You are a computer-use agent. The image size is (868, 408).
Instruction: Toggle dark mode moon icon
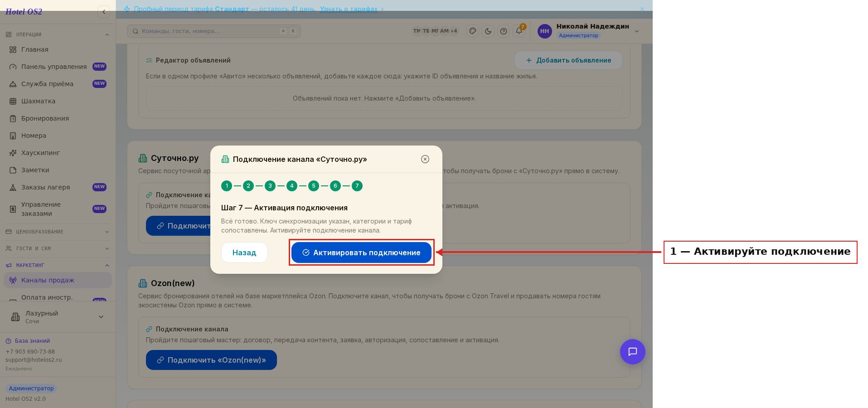[488, 31]
